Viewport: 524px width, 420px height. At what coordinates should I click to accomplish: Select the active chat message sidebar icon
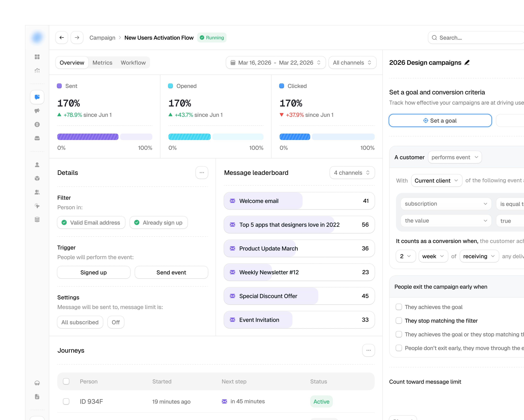[37, 97]
